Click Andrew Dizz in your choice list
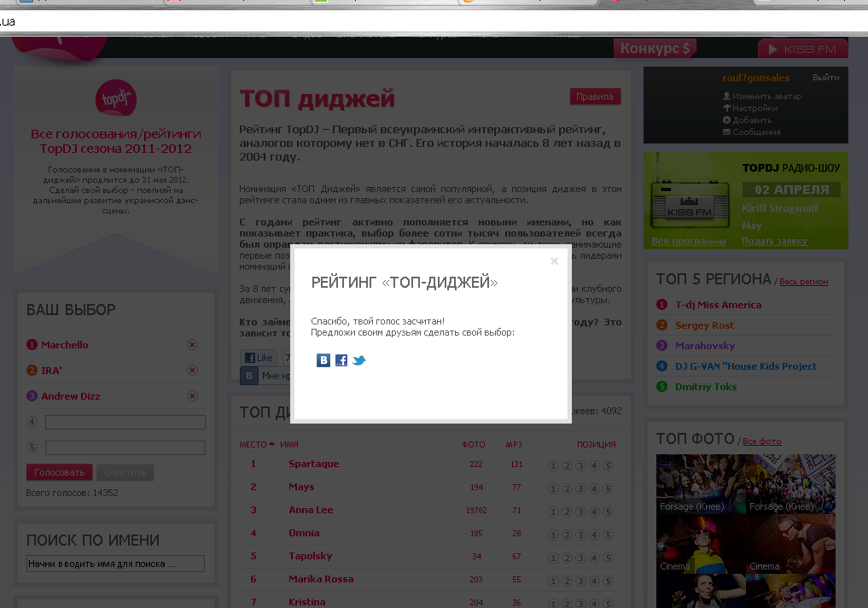868x608 pixels. pos(71,396)
